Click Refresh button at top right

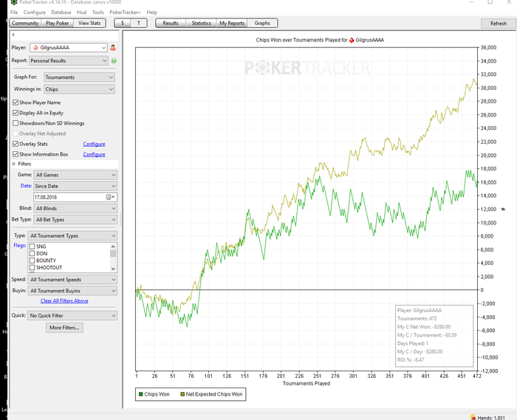[x=498, y=24]
